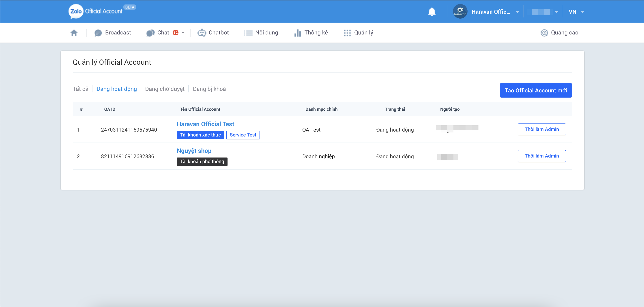Click the BETA label
This screenshot has width=644, height=307.
tap(129, 7)
